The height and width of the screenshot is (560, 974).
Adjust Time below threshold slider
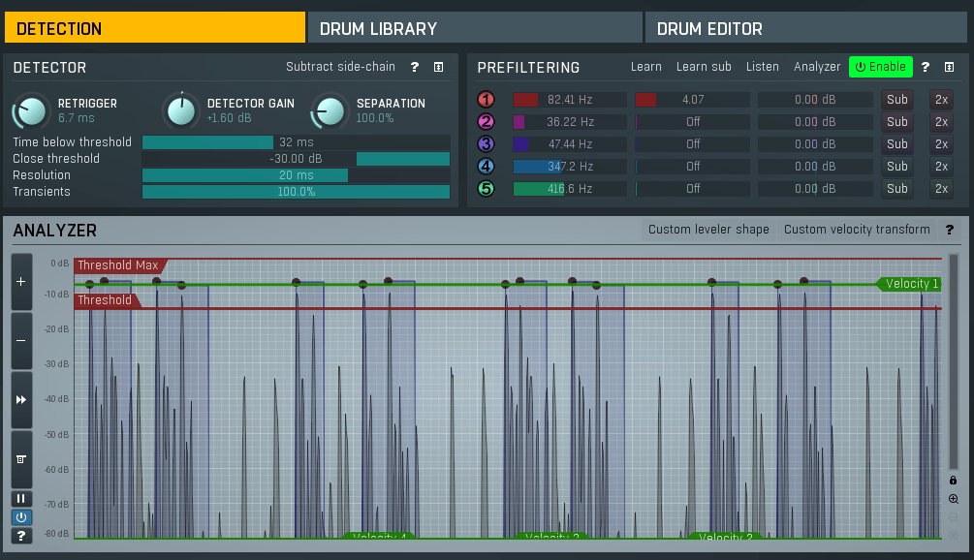click(296, 142)
